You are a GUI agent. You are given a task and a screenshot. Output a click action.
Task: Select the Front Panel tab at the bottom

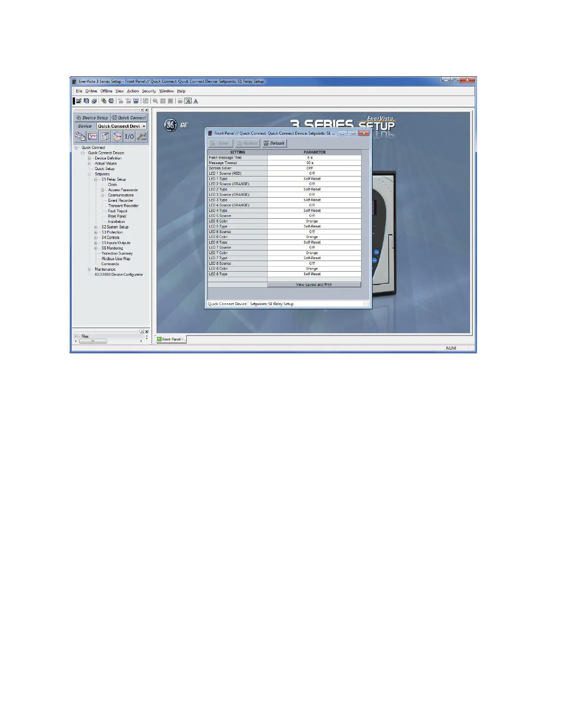[x=172, y=339]
